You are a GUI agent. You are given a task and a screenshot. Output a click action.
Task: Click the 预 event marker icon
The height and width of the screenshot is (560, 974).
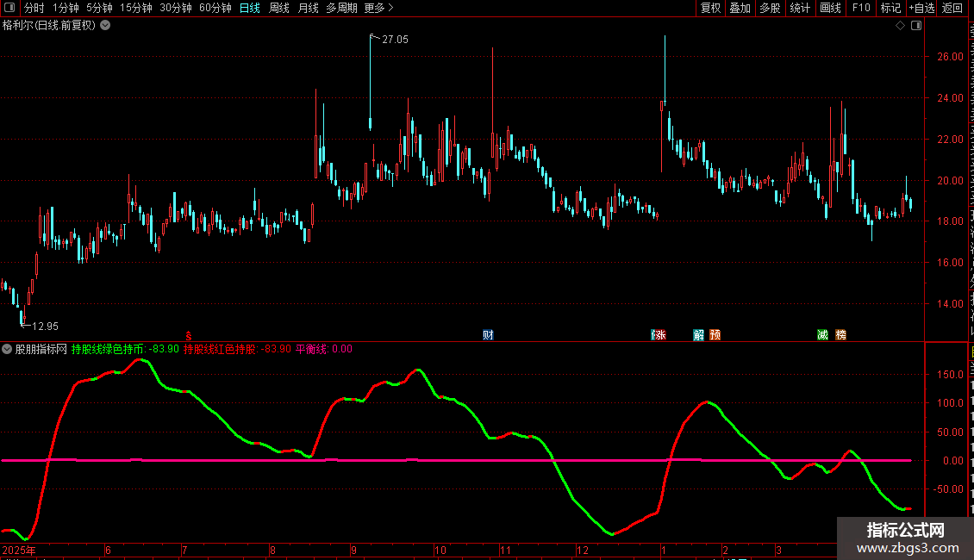point(715,335)
